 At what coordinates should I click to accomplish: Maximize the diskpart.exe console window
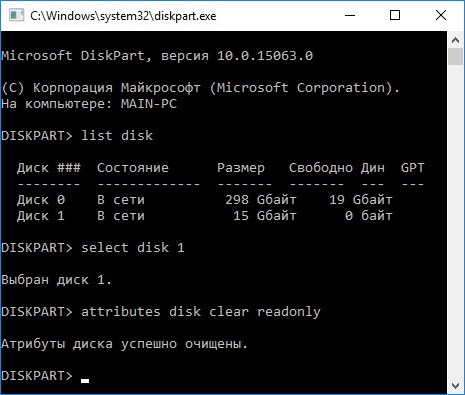click(395, 15)
